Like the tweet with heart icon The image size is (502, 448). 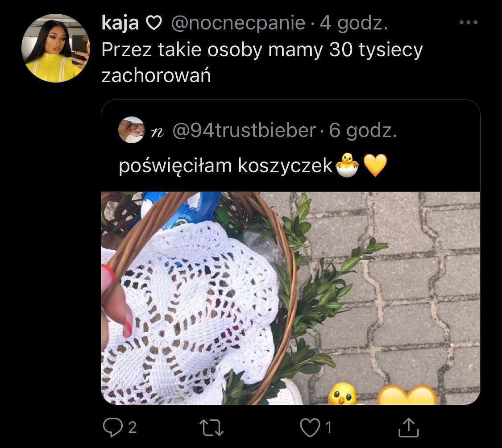point(310,427)
